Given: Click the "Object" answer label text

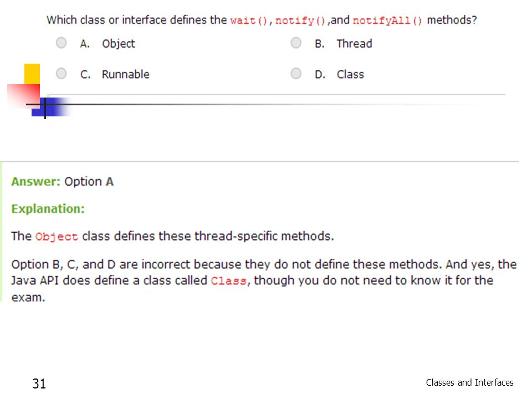Looking at the screenshot, I should [x=119, y=44].
